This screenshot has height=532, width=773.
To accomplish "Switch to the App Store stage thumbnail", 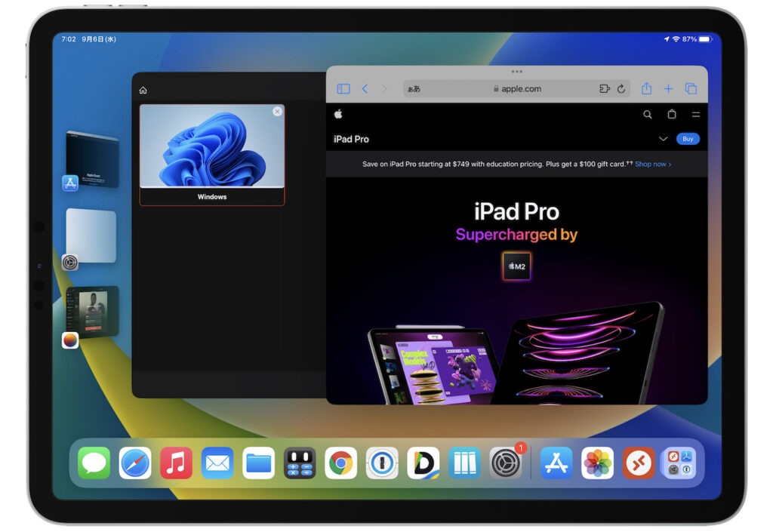I will [x=91, y=160].
